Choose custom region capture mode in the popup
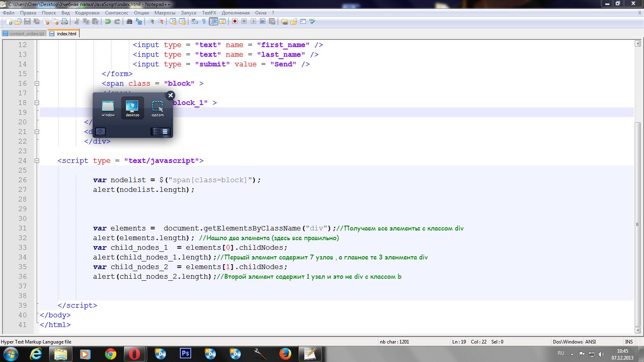The width and height of the screenshot is (644, 362). 157,109
